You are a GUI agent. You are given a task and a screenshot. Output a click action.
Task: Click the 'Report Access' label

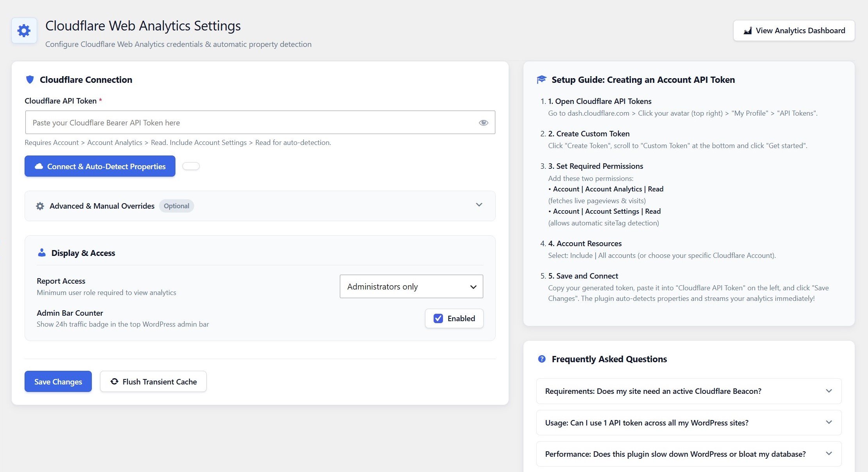[x=61, y=281]
